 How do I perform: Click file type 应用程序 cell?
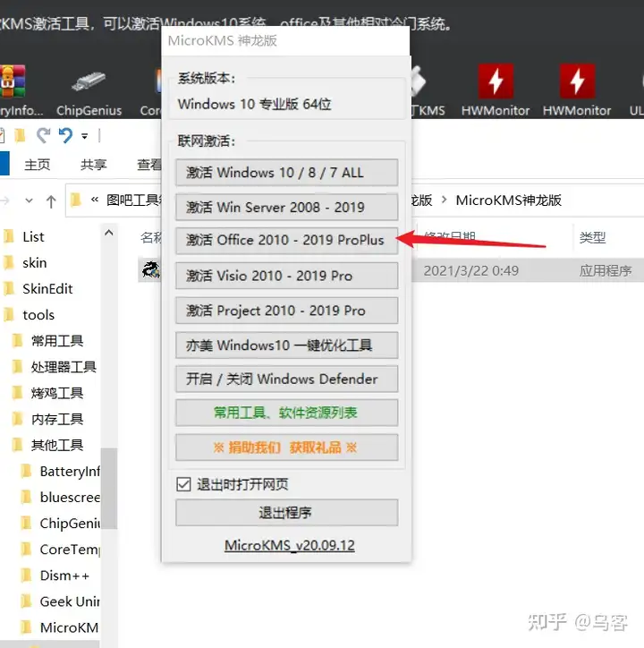(606, 271)
